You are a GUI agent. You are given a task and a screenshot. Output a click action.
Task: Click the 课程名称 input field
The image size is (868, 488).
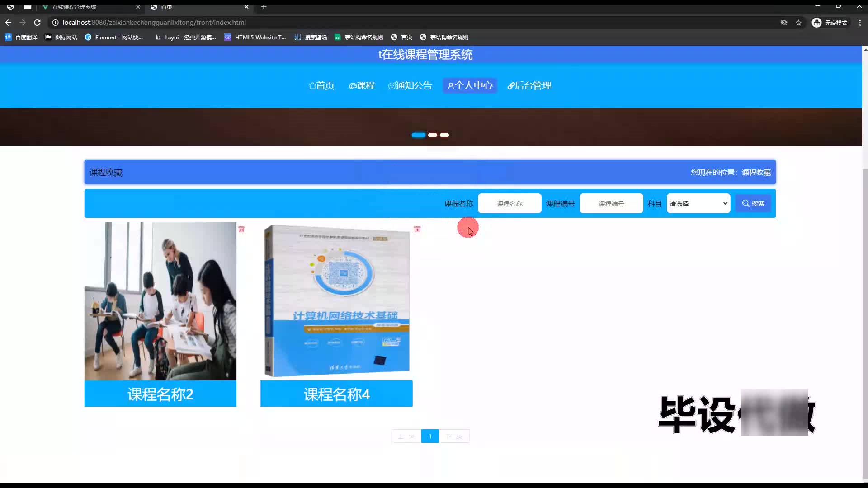[509, 204]
